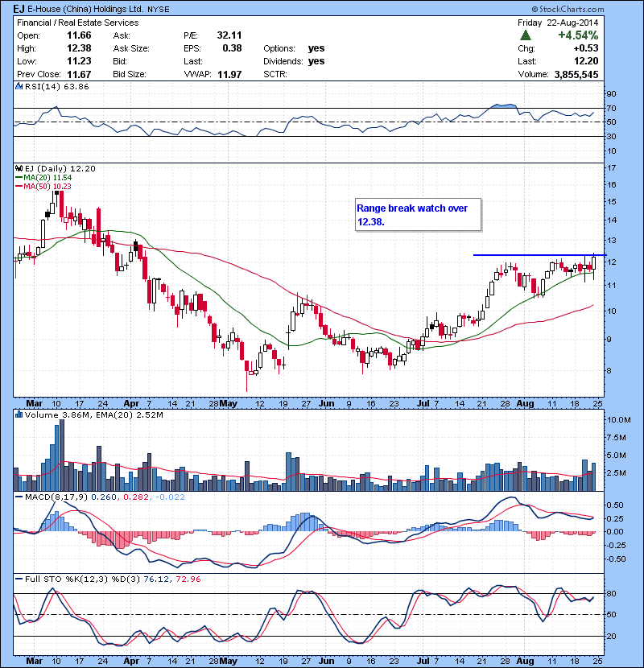Click the MACD(8,17,9) label
Viewport: 644px width, 668px height.
pyautogui.click(x=56, y=497)
